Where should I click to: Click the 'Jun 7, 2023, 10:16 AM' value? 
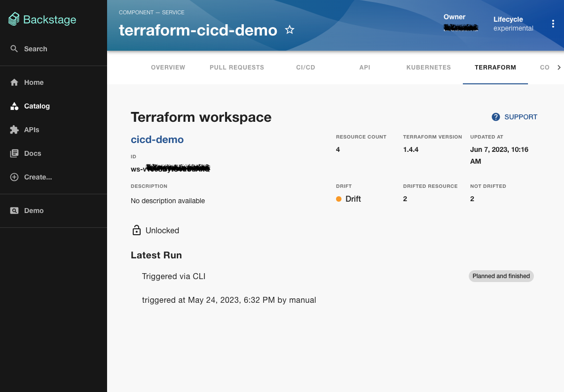499,155
